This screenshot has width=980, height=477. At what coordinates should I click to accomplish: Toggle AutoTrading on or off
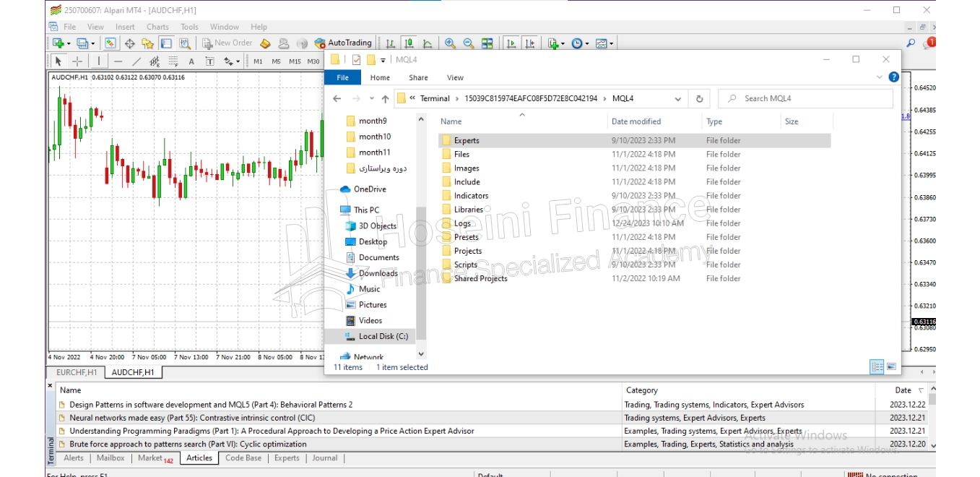click(344, 43)
